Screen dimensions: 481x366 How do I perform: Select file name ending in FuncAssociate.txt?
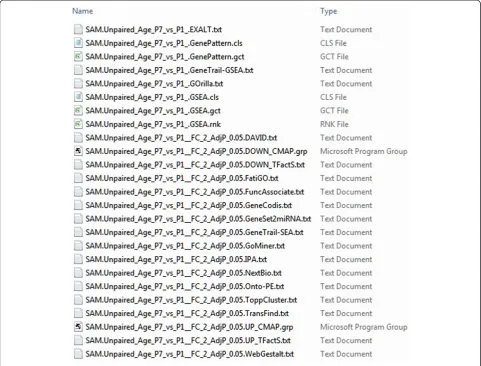(195, 192)
